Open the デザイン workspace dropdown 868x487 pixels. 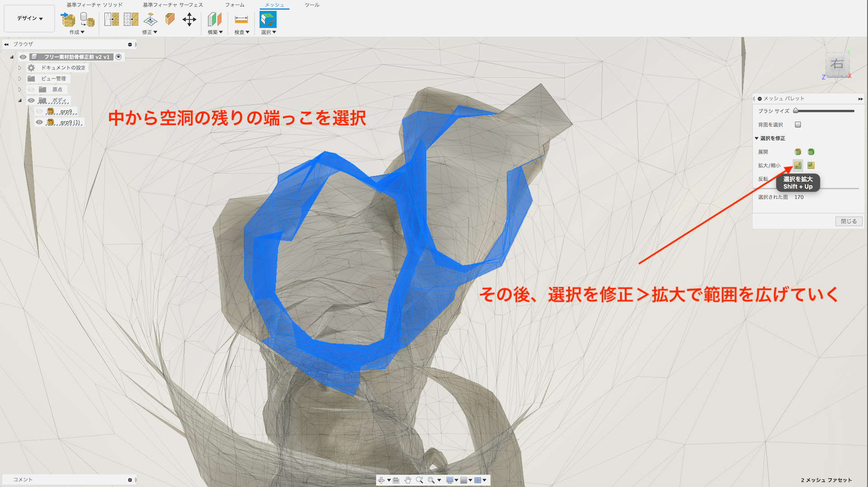[29, 19]
